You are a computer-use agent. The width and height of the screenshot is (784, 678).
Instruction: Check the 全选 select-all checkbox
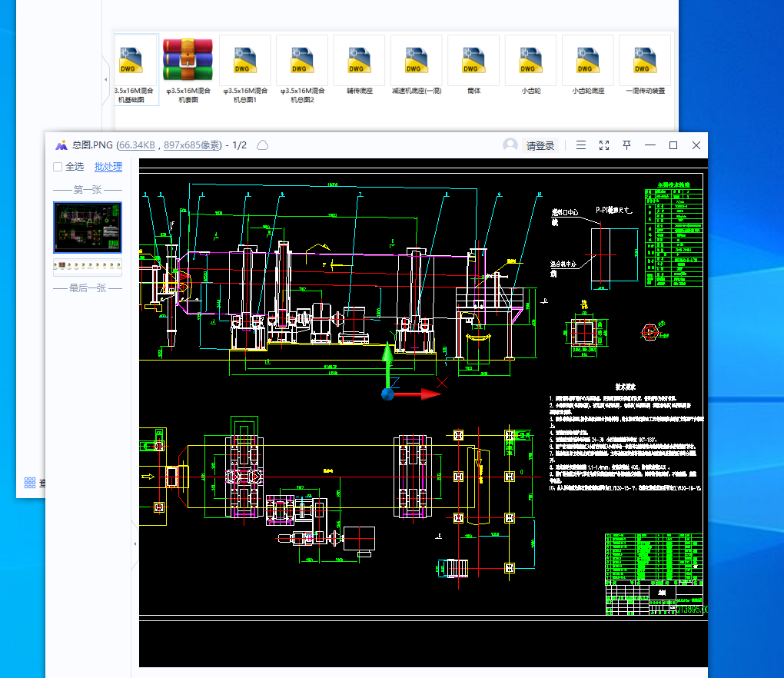click(58, 167)
